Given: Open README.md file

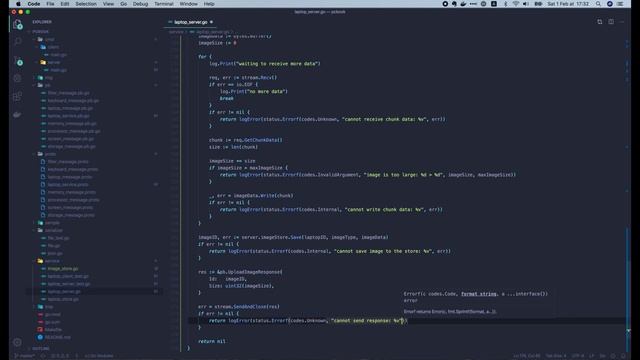Looking at the screenshot, I should [58, 338].
